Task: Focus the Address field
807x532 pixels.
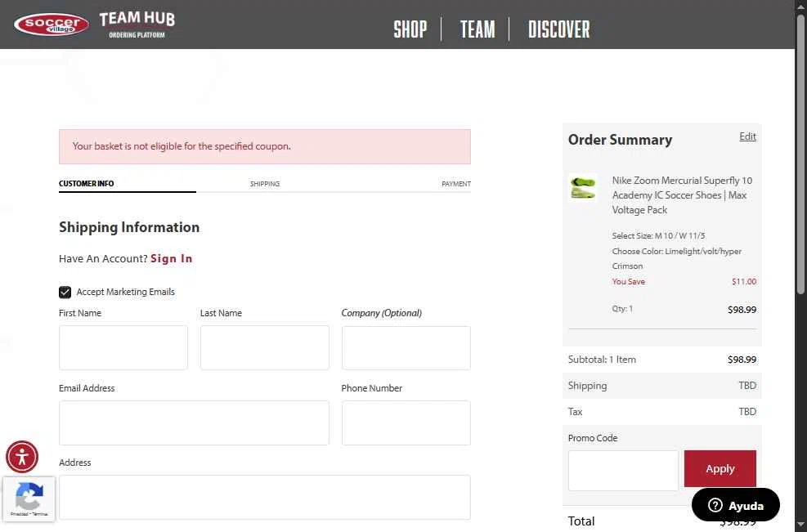Action: pos(265,497)
